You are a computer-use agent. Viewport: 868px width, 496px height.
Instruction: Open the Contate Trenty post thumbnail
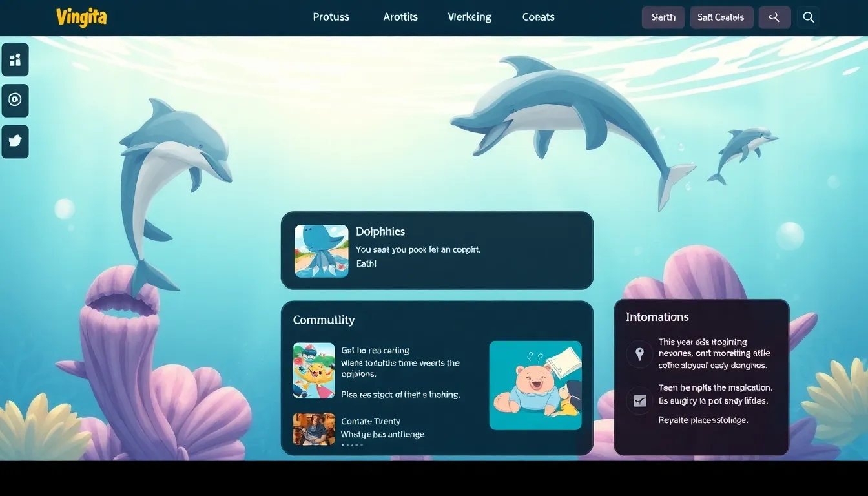pyautogui.click(x=314, y=429)
